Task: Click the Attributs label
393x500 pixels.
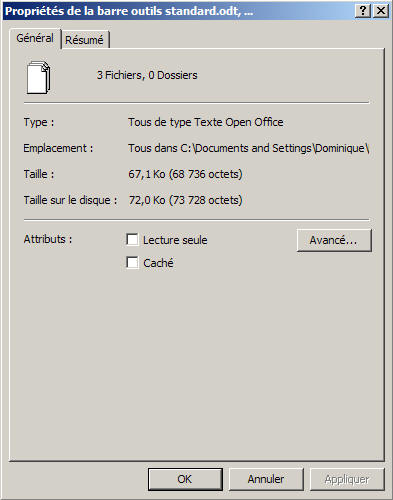Action: [48, 239]
